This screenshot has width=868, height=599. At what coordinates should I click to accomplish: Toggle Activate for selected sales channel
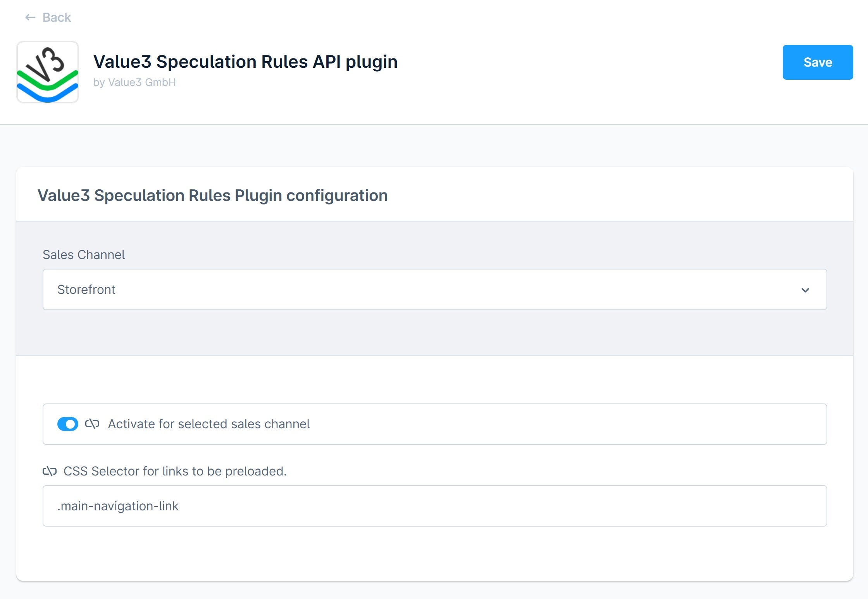pyautogui.click(x=68, y=424)
